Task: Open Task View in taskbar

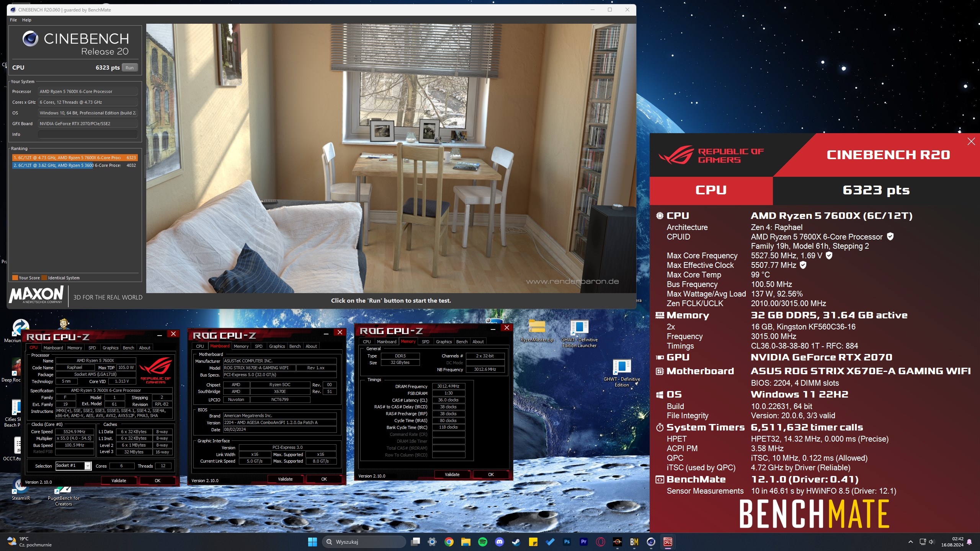Action: click(415, 542)
